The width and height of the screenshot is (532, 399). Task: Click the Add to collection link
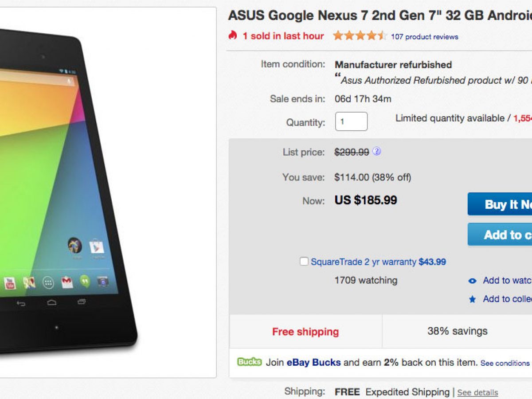point(507,299)
